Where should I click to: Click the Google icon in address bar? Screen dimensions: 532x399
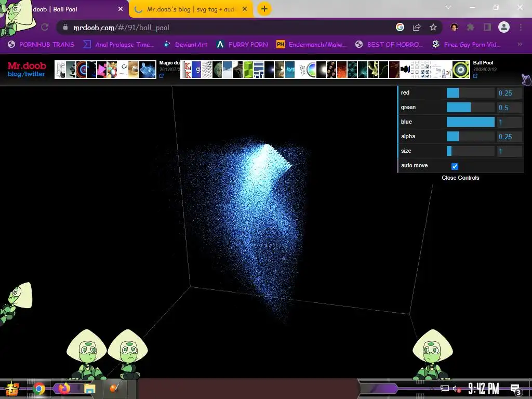400,27
